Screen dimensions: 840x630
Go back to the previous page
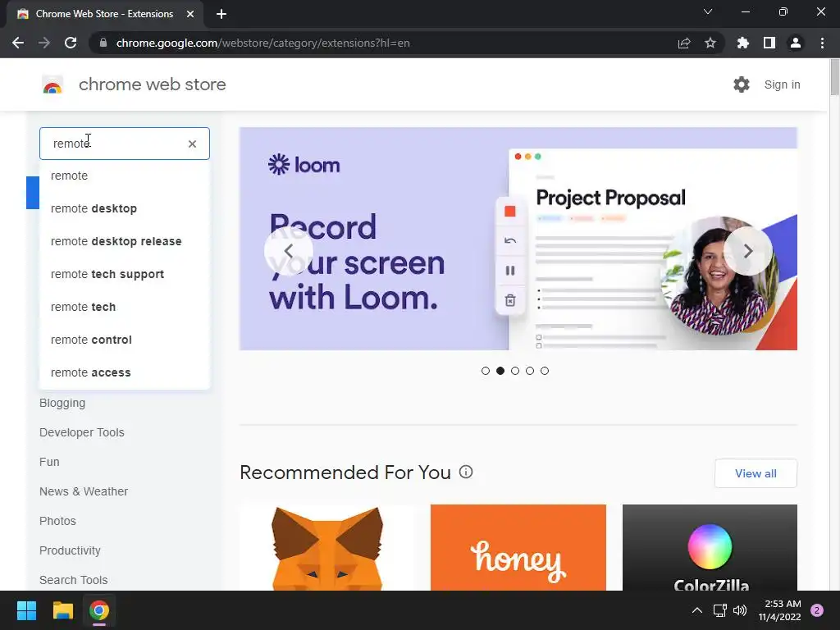18,43
